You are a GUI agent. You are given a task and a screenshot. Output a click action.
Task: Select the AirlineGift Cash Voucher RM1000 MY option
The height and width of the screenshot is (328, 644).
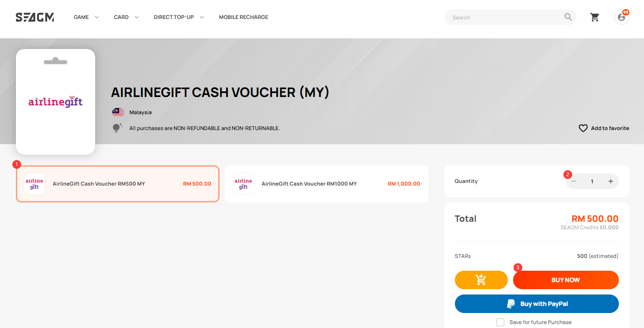coord(326,184)
